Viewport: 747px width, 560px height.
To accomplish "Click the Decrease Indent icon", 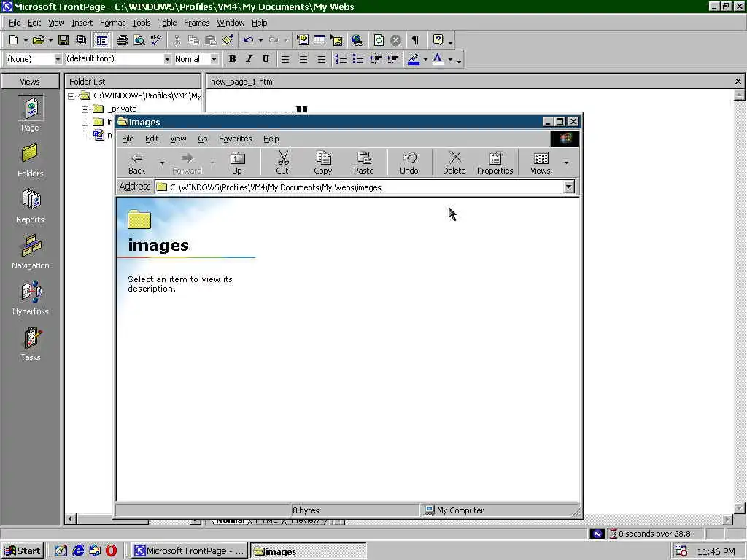I will 376,59.
